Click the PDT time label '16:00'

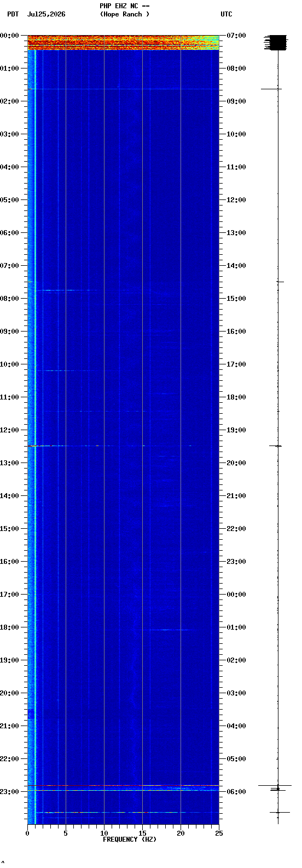[x=9, y=562]
